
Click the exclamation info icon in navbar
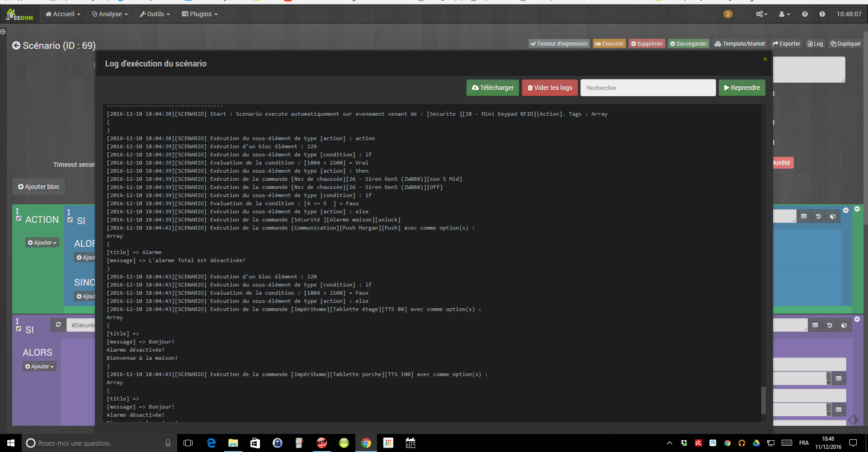pos(822,14)
